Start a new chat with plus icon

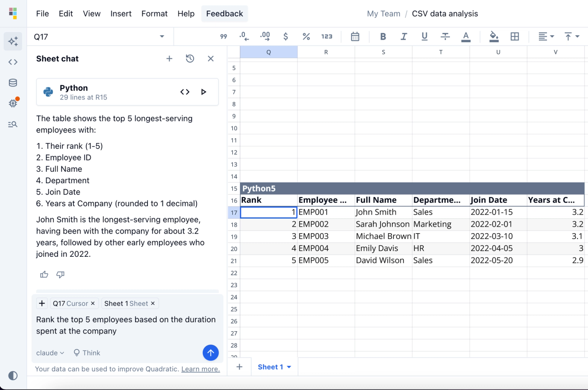pyautogui.click(x=169, y=59)
